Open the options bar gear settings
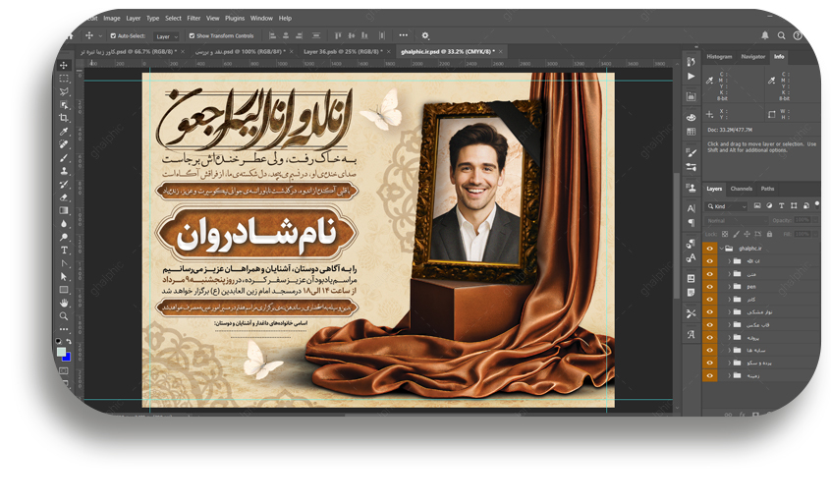Screen dimensions: 831x504 (425, 35)
